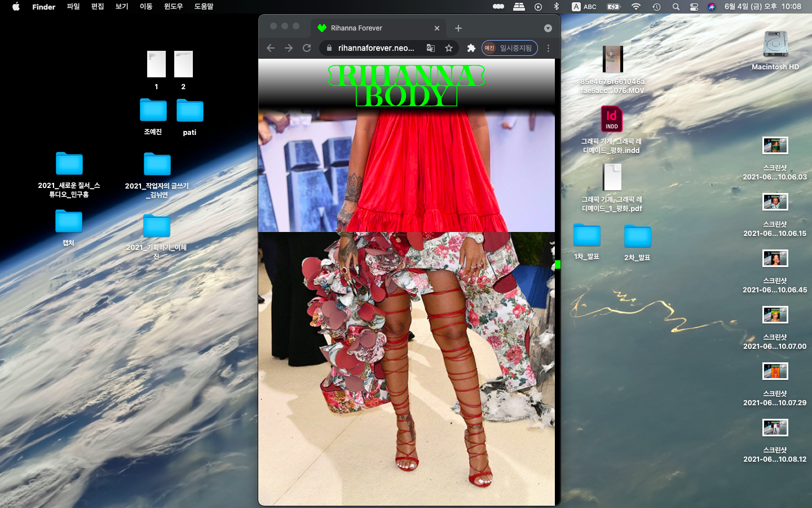The width and height of the screenshot is (812, 508).
Task: Click the translate page icon
Action: 431,48
